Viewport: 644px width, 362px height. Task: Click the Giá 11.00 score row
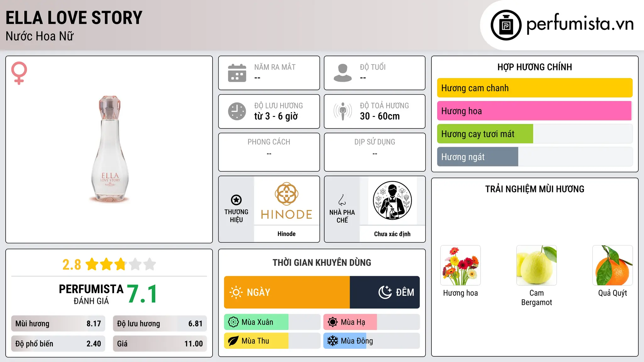click(160, 344)
